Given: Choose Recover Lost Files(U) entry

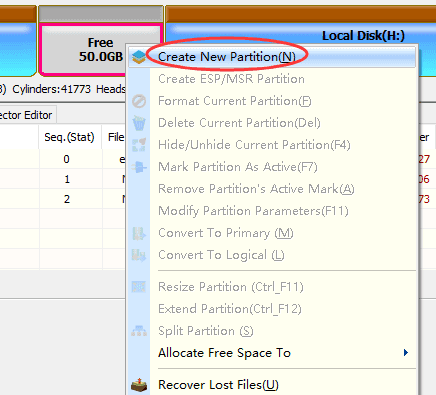Looking at the screenshot, I should pyautogui.click(x=273, y=385).
